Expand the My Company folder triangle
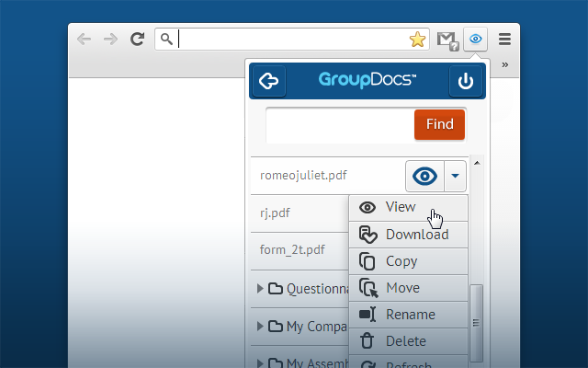Image resolution: width=588 pixels, height=368 pixels. [x=260, y=326]
